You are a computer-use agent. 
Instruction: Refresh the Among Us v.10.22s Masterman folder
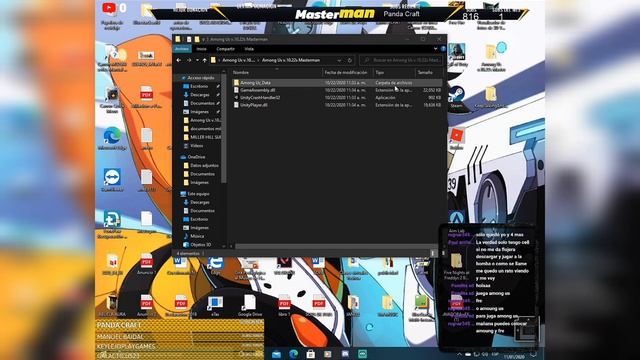coord(350,60)
